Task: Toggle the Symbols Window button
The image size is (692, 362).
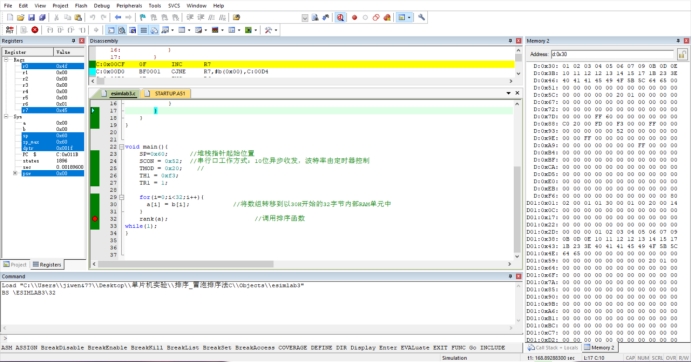Action: [x=132, y=30]
